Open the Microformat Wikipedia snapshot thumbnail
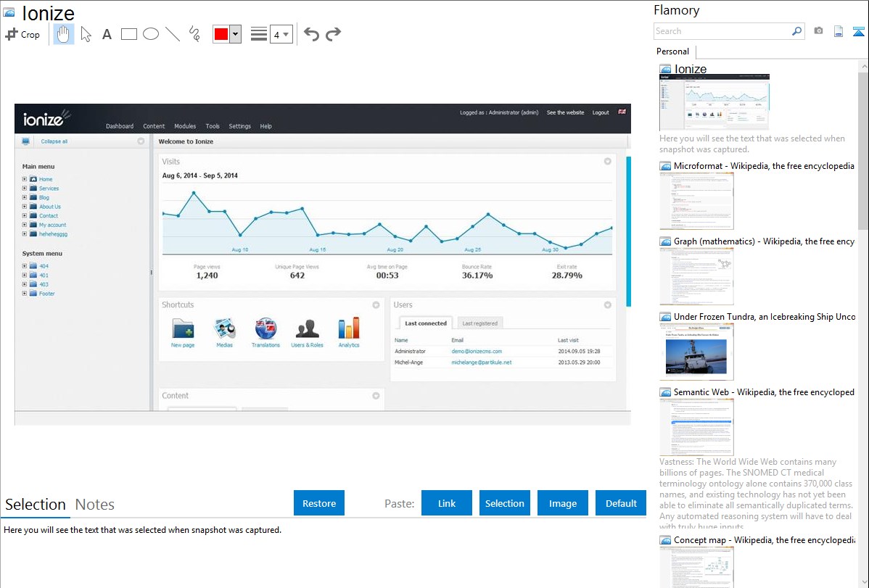 point(696,201)
